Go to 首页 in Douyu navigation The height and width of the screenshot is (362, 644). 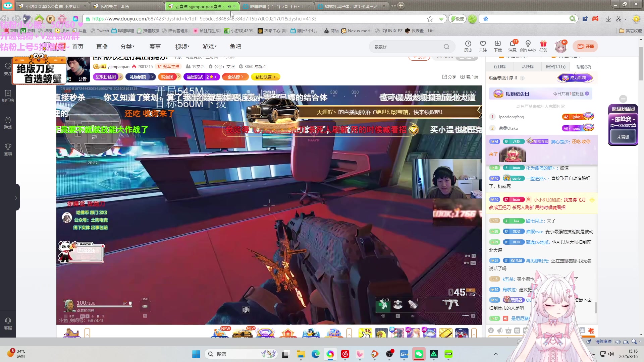click(78, 47)
